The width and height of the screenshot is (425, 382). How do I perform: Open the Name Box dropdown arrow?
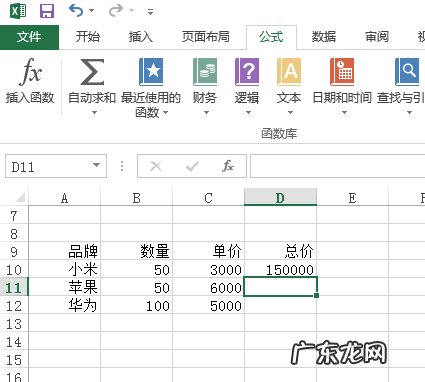(97, 165)
